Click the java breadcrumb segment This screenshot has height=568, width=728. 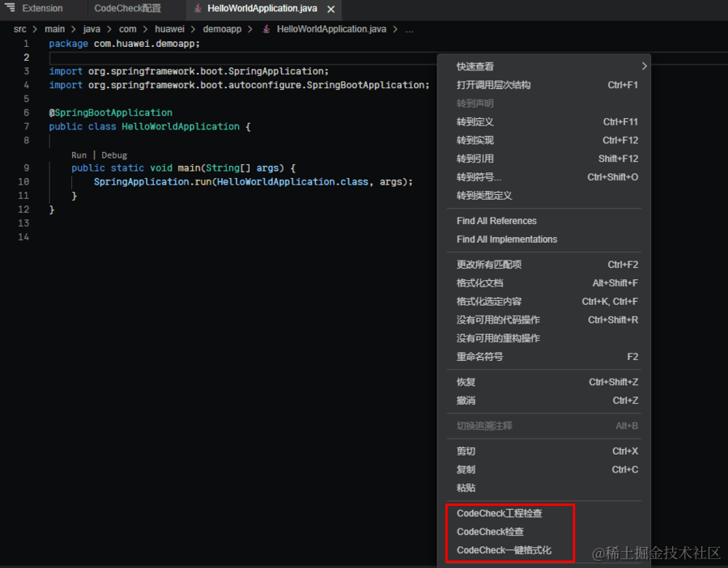click(92, 29)
